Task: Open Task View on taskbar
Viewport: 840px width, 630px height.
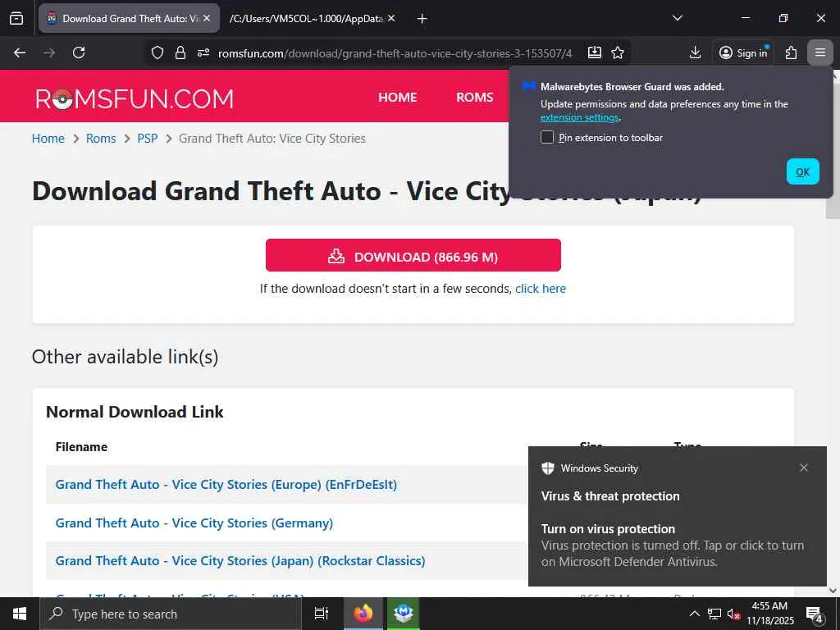Action: click(x=321, y=614)
